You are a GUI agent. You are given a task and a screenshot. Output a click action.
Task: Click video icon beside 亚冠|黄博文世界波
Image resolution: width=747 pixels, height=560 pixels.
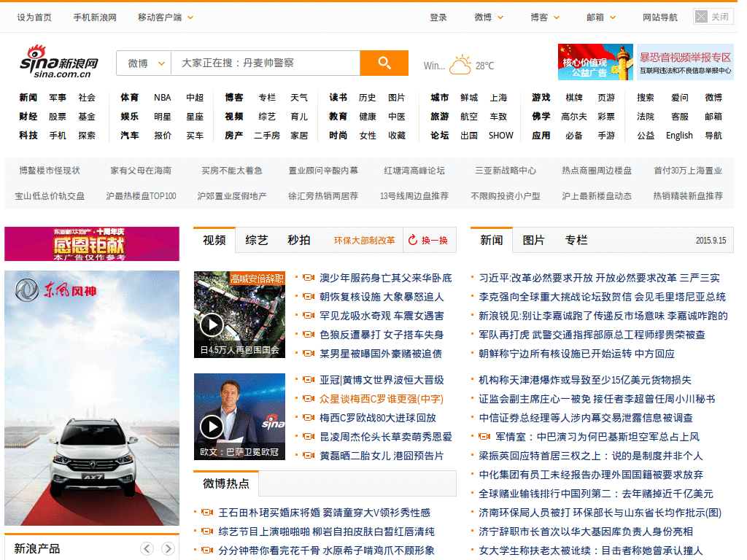(309, 379)
